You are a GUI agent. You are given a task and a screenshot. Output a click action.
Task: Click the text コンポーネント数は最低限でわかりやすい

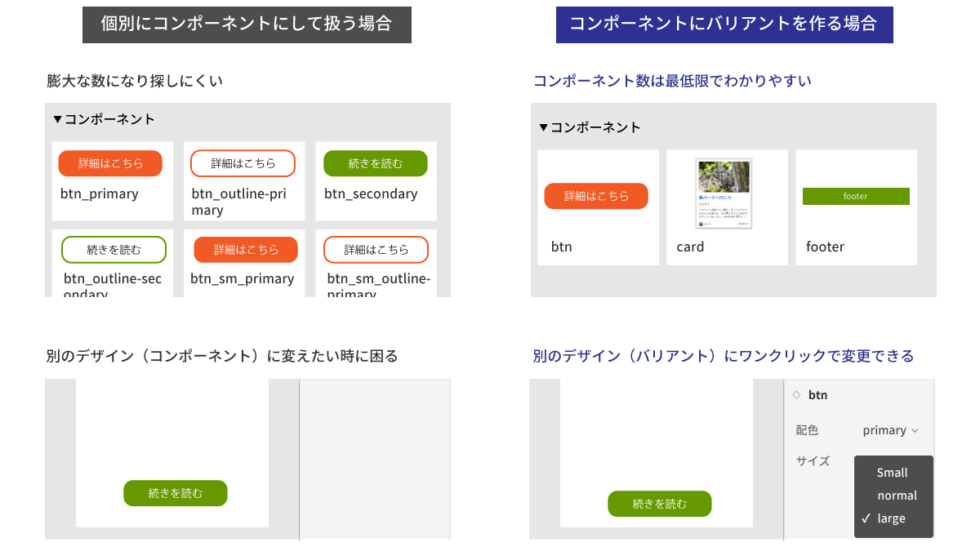672,81
